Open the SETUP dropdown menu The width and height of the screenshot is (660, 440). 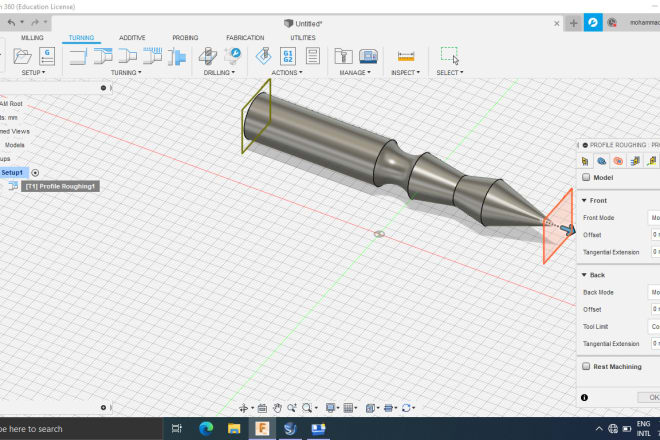33,72
